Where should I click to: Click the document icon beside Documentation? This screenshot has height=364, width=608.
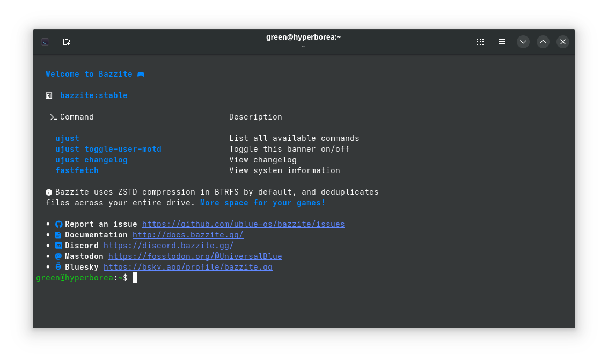pyautogui.click(x=58, y=235)
